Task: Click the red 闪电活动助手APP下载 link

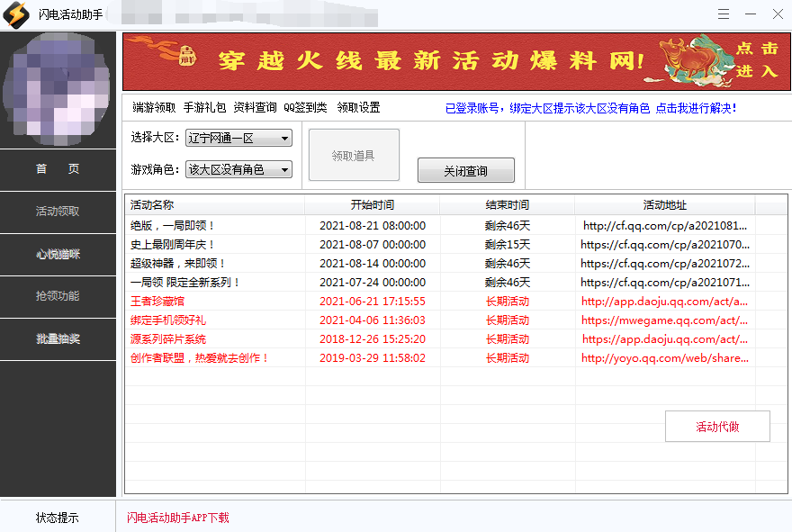Action: click(x=178, y=518)
